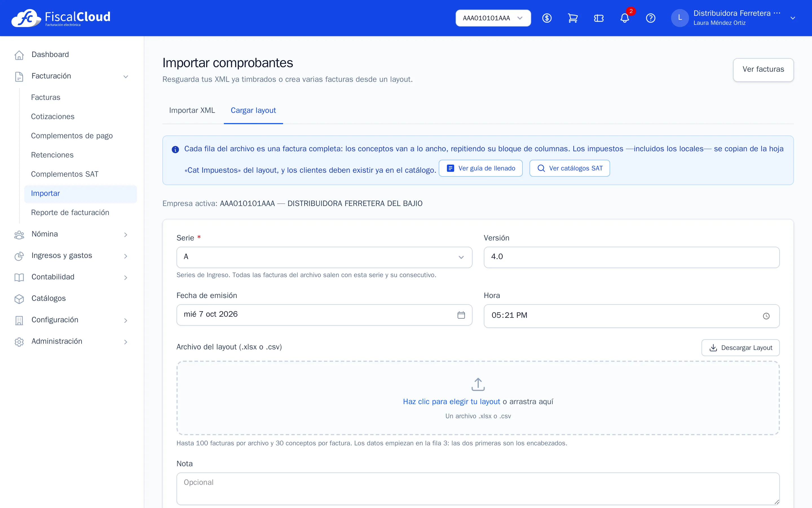Image resolution: width=812 pixels, height=508 pixels.
Task: Open the RFC selector AAA010101AAA
Action: [x=493, y=18]
